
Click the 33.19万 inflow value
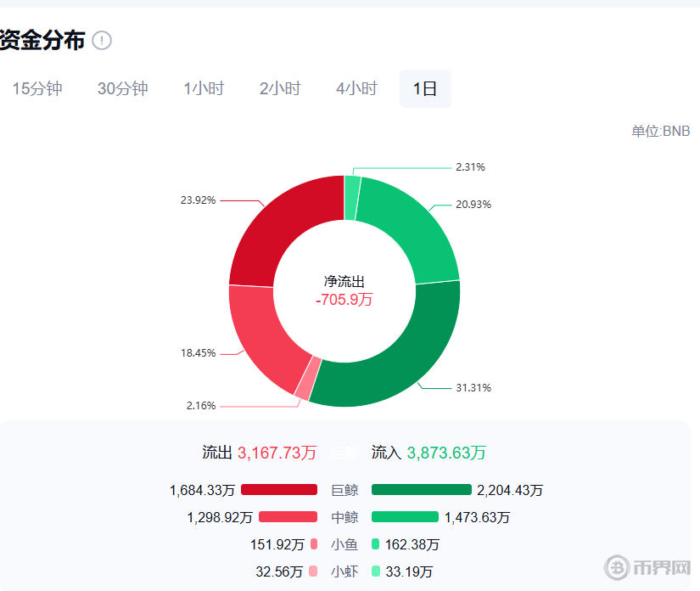click(x=409, y=572)
